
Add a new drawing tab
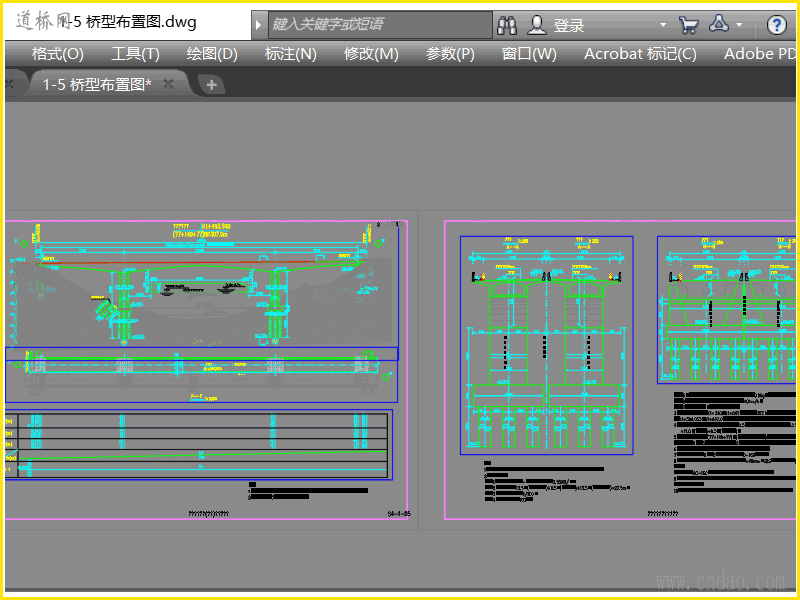[x=211, y=85]
